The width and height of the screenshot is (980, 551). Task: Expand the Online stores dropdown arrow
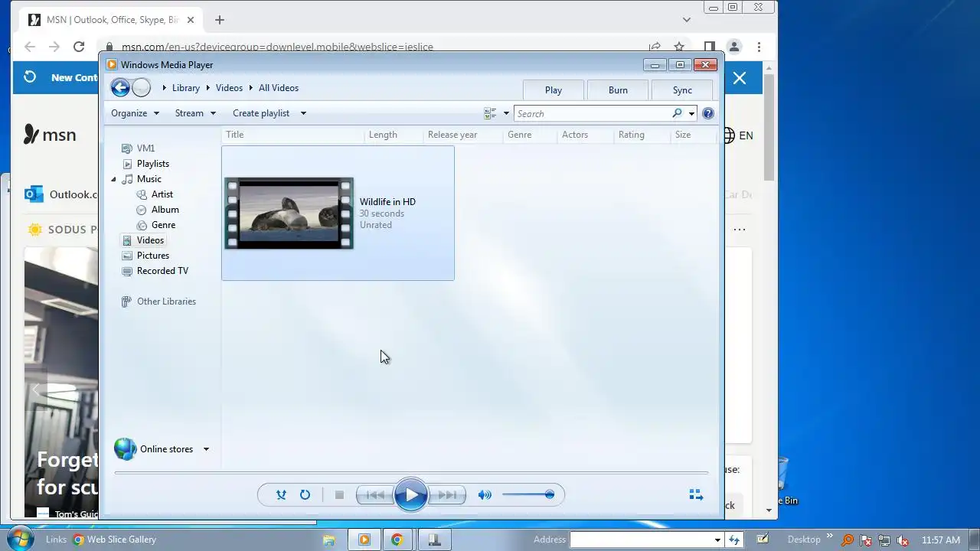pos(206,449)
